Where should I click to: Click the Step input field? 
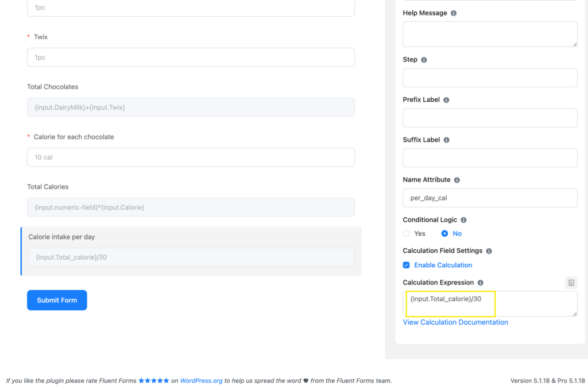click(x=490, y=78)
